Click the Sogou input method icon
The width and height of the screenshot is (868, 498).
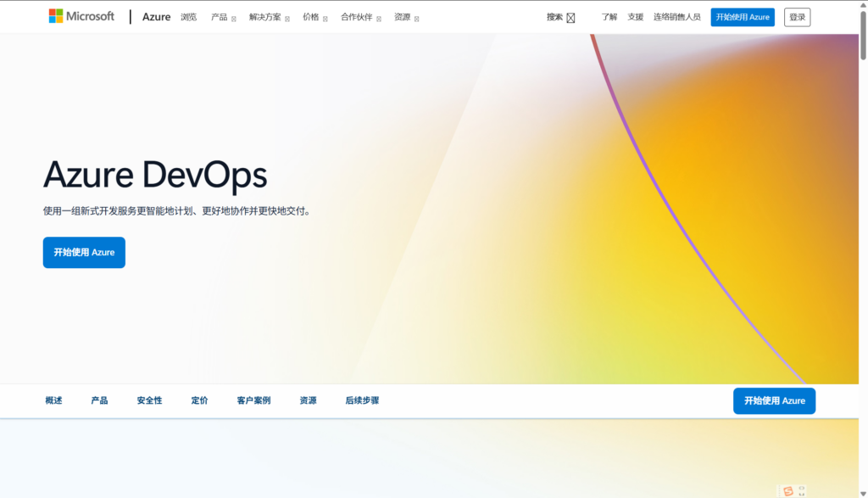click(788, 491)
